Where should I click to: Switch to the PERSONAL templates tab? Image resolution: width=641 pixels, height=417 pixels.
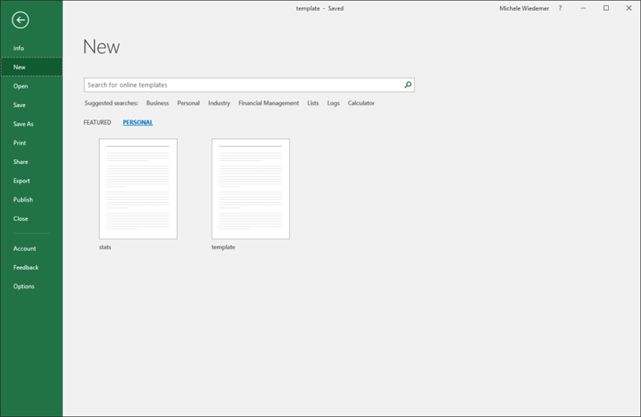point(138,122)
